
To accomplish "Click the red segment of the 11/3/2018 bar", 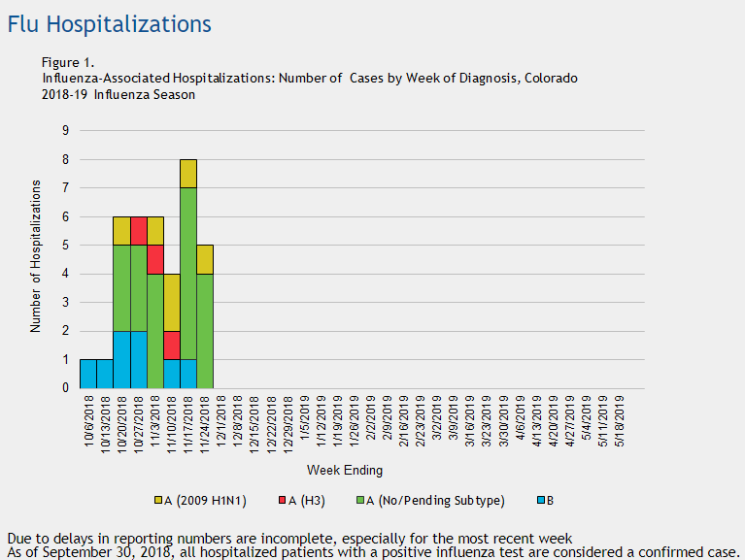I will click(154, 259).
